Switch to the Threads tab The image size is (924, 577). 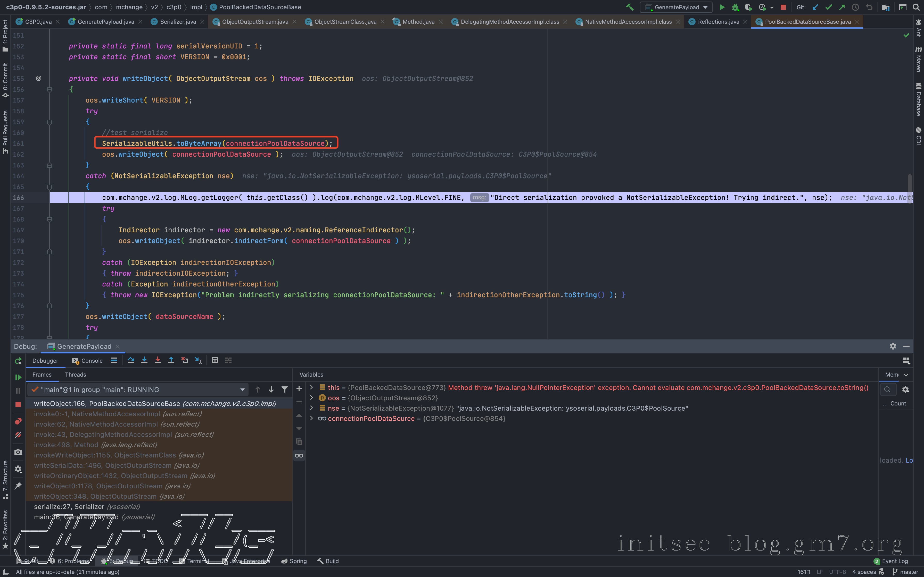75,375
